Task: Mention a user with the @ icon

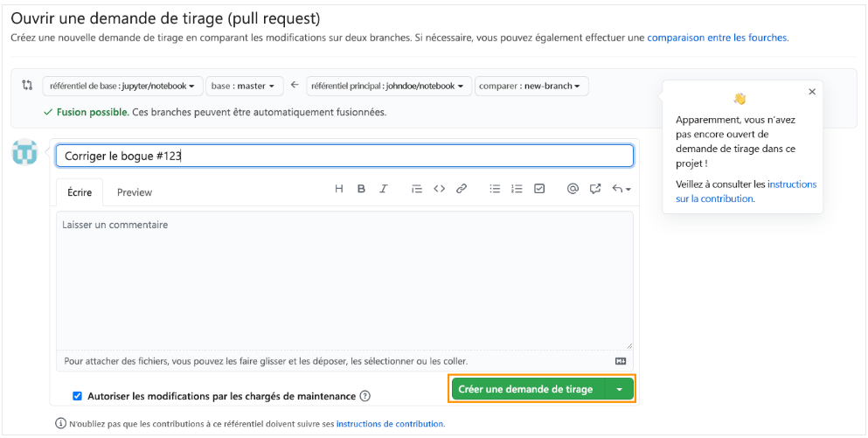Action: pyautogui.click(x=573, y=189)
